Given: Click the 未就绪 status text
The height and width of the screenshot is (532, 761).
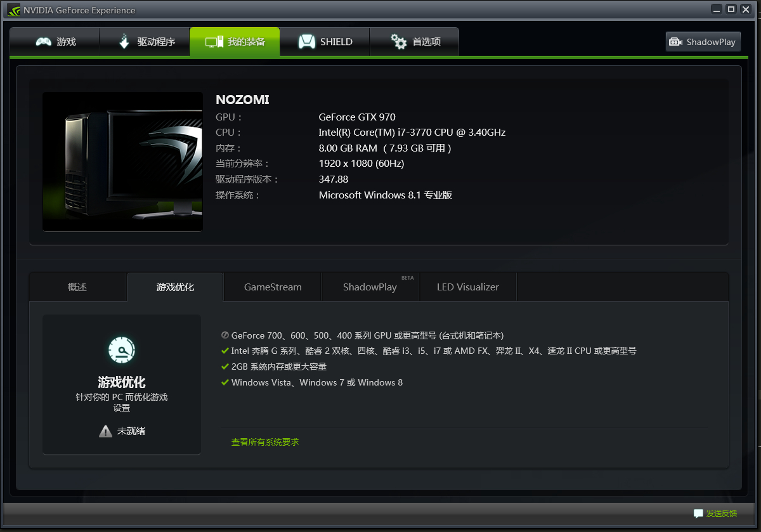Looking at the screenshot, I should click(x=131, y=431).
